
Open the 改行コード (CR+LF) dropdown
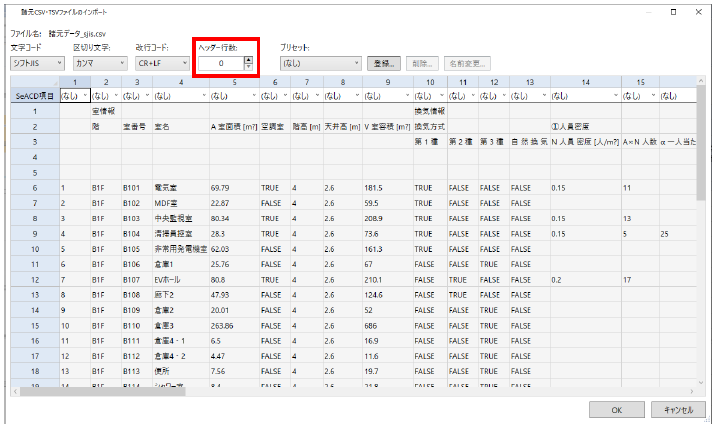(160, 63)
